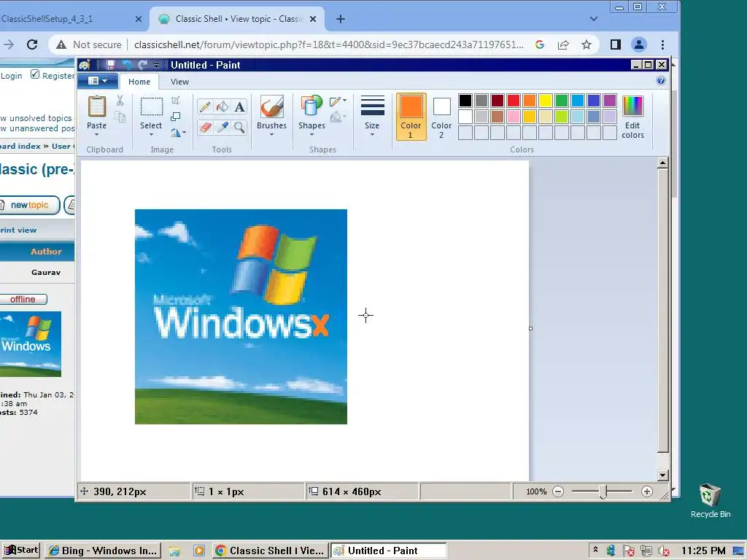Toggle Chrome side panel icon

point(615,44)
